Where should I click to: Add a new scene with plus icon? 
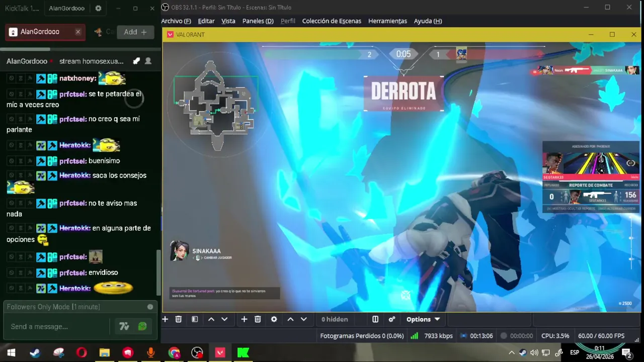165,319
